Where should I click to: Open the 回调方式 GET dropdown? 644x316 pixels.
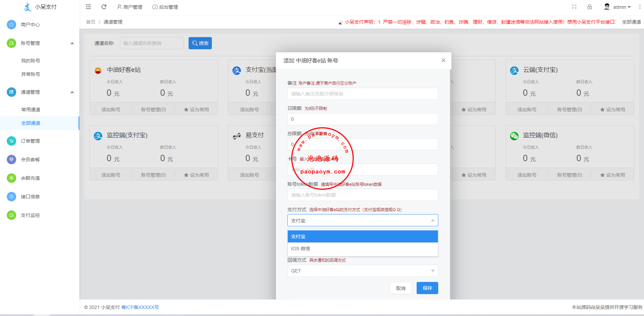362,271
